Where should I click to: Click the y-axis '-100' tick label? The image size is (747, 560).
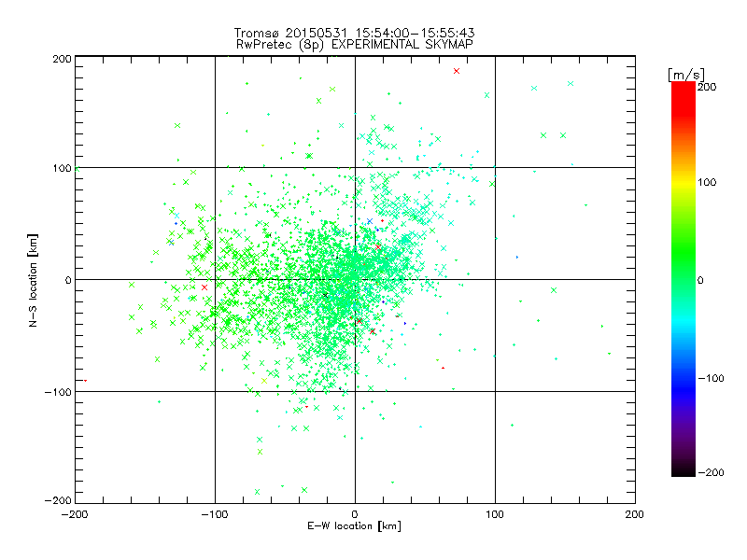pos(58,392)
